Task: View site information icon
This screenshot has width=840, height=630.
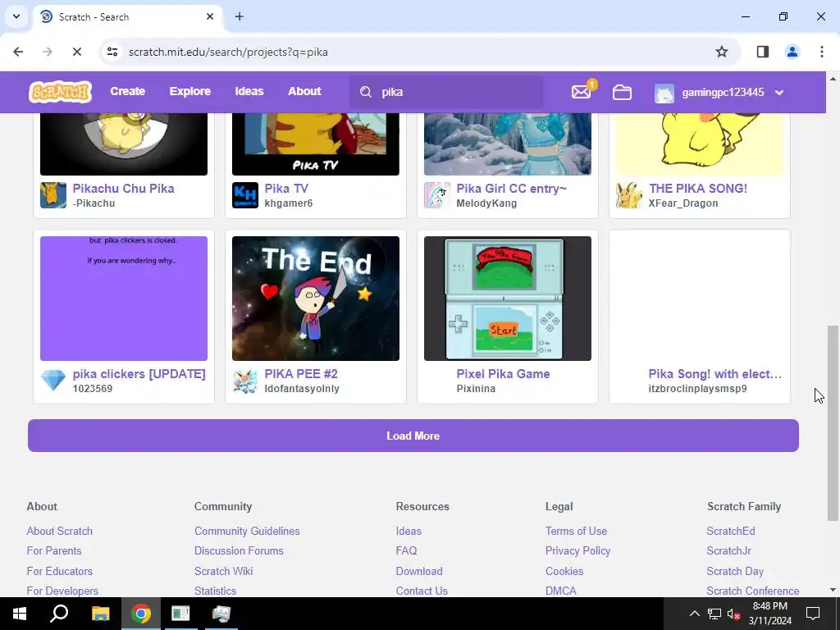Action: pos(112,52)
